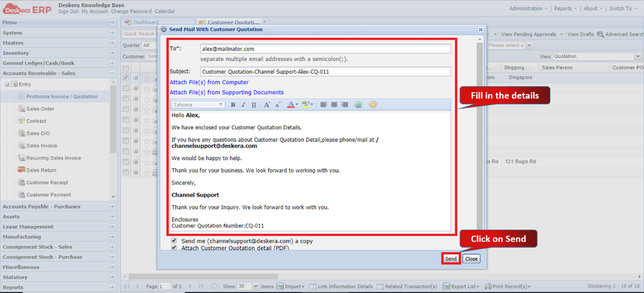Expand the Masters menu section
This screenshot has width=644, height=293.
tap(112, 43)
